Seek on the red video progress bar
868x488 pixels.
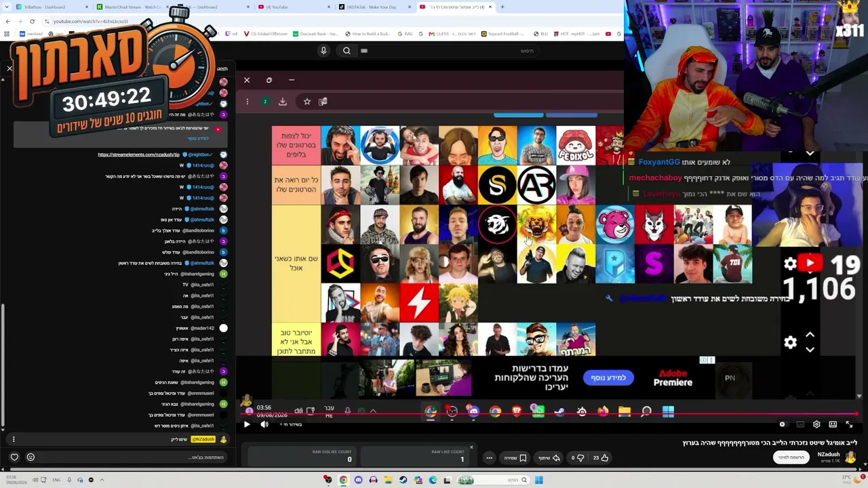point(549,413)
